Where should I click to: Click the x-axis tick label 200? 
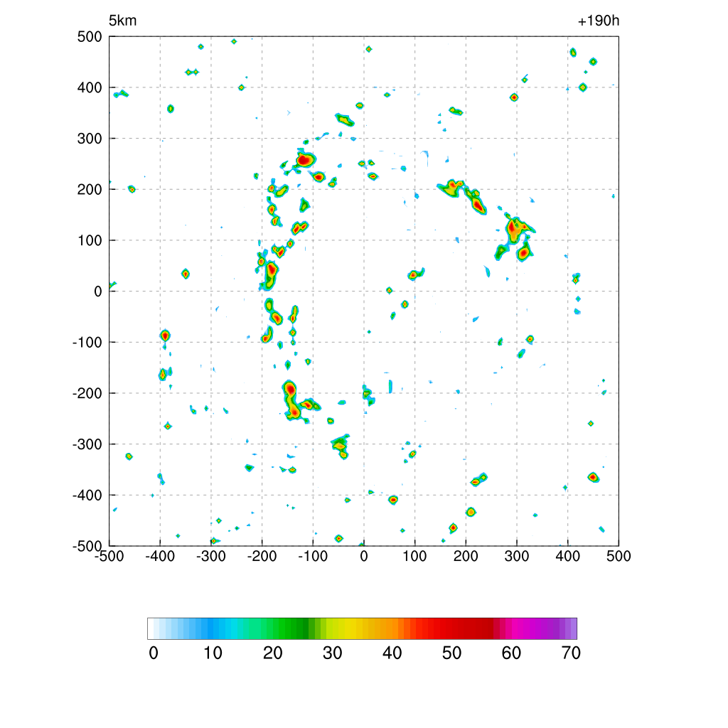(466, 556)
